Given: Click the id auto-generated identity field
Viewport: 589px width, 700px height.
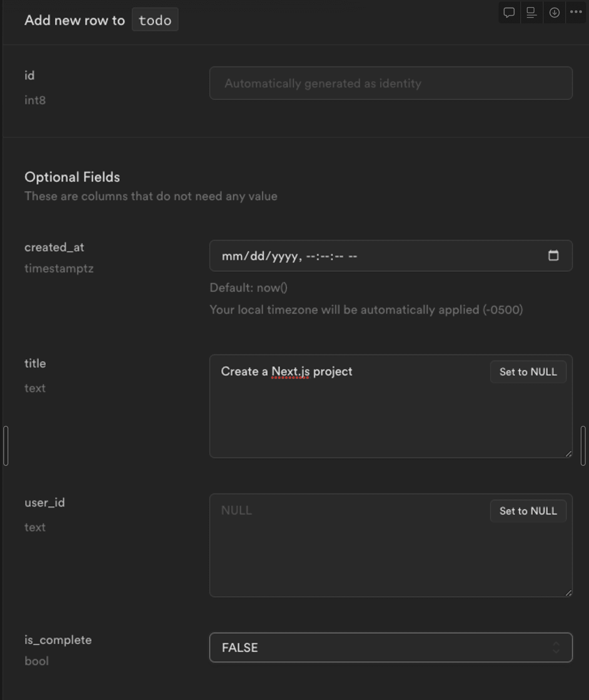Looking at the screenshot, I should [x=391, y=83].
